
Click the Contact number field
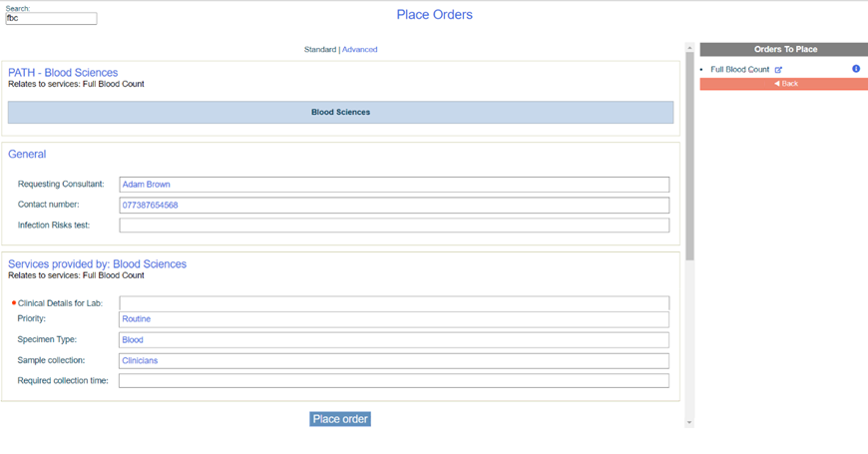coord(393,206)
